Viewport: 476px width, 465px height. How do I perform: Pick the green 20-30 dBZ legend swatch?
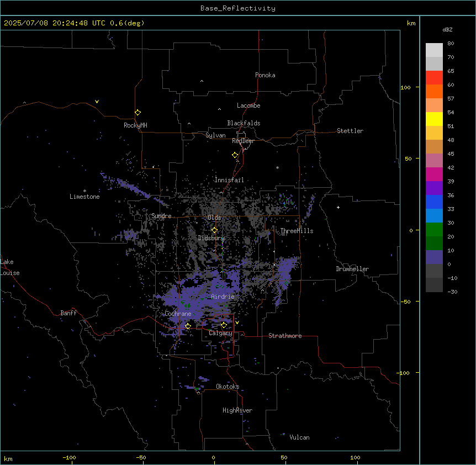(434, 230)
